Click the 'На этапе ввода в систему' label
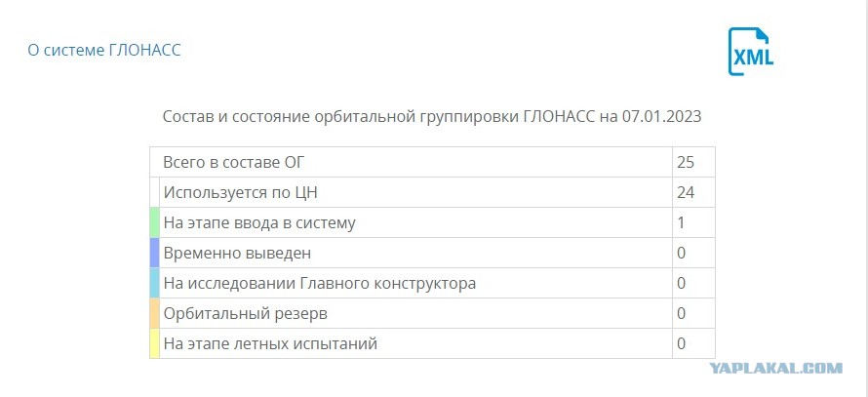Screen dimensions: 868x397 [259, 223]
